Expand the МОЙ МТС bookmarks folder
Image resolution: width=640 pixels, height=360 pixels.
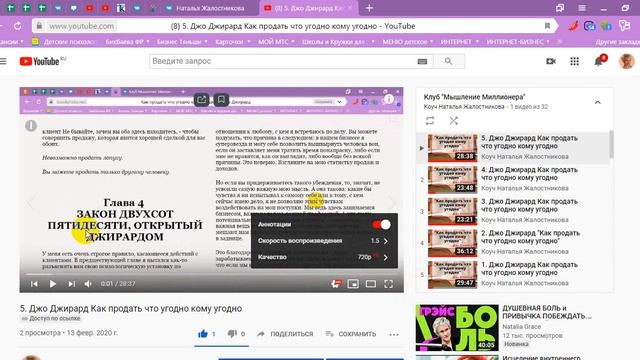coord(276,42)
